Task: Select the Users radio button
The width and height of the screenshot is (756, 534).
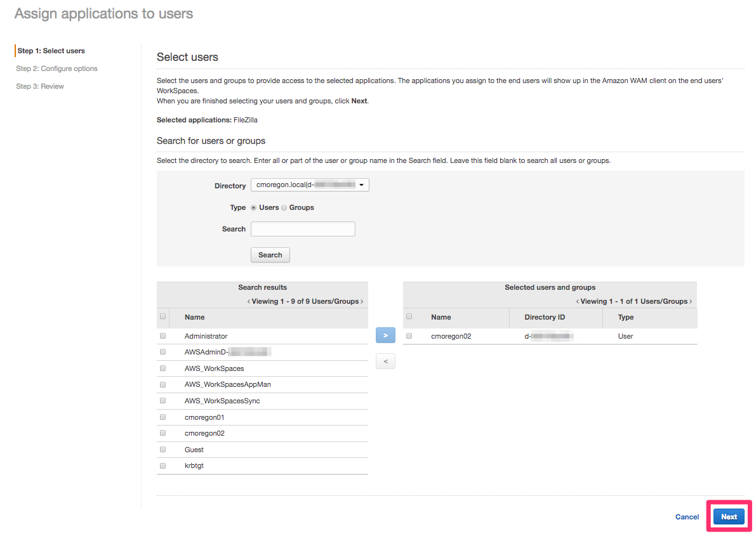Action: (253, 207)
